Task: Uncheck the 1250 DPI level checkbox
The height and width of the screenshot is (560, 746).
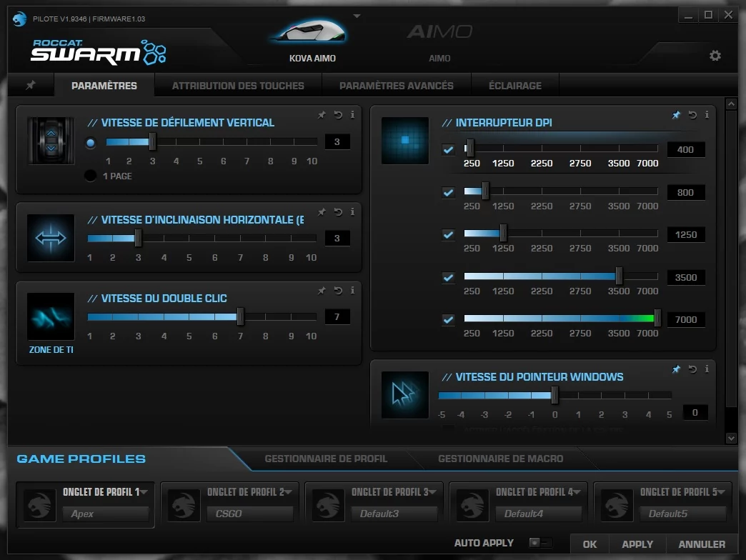Action: pos(448,234)
